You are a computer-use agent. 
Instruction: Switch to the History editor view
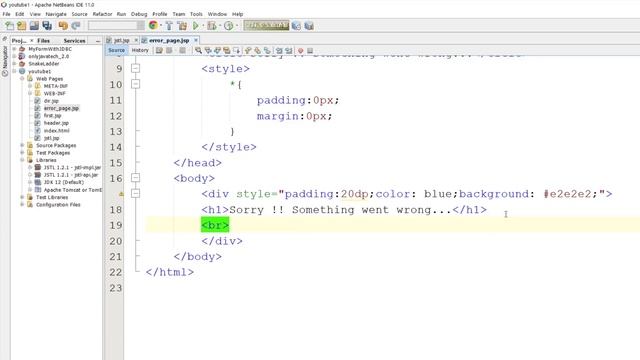[140, 50]
